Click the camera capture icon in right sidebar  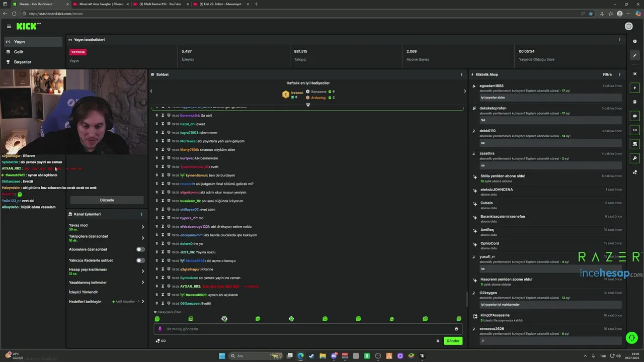pos(635,74)
